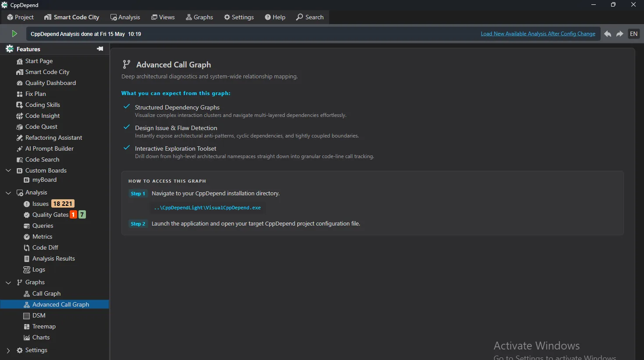Click the navigate back arrow icon
This screenshot has height=360, width=644.
click(x=608, y=34)
